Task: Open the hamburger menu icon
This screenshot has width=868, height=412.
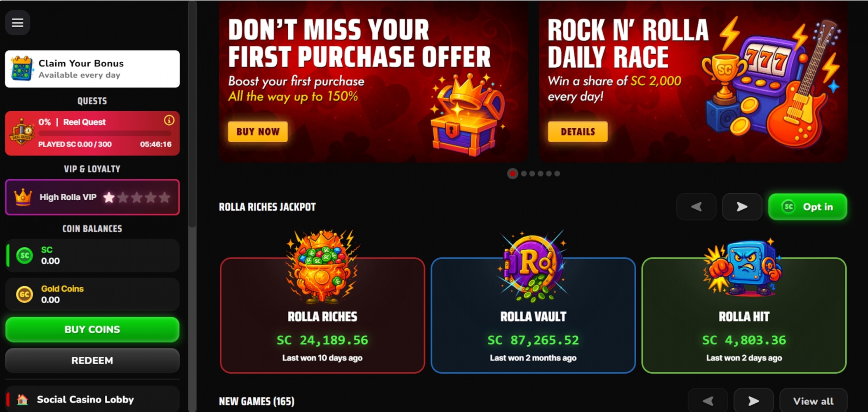Action: click(17, 23)
